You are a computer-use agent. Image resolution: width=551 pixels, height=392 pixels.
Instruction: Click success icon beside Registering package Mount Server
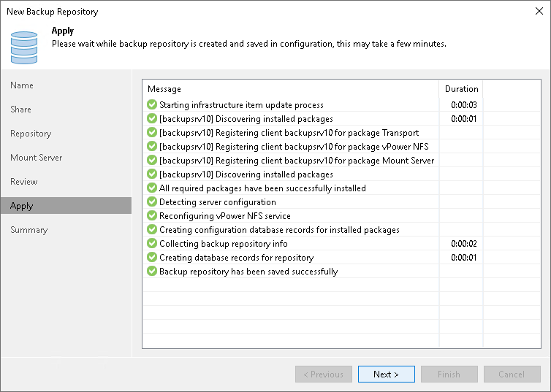point(152,160)
